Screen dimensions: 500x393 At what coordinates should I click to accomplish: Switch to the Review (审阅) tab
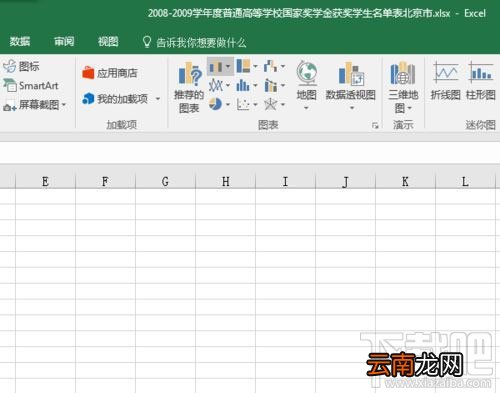[x=64, y=42]
